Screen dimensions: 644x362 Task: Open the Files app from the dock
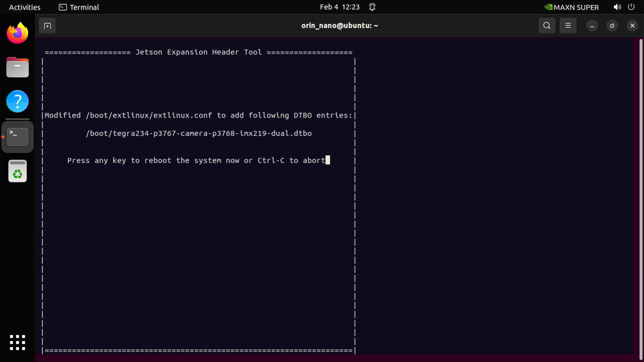tap(17, 67)
